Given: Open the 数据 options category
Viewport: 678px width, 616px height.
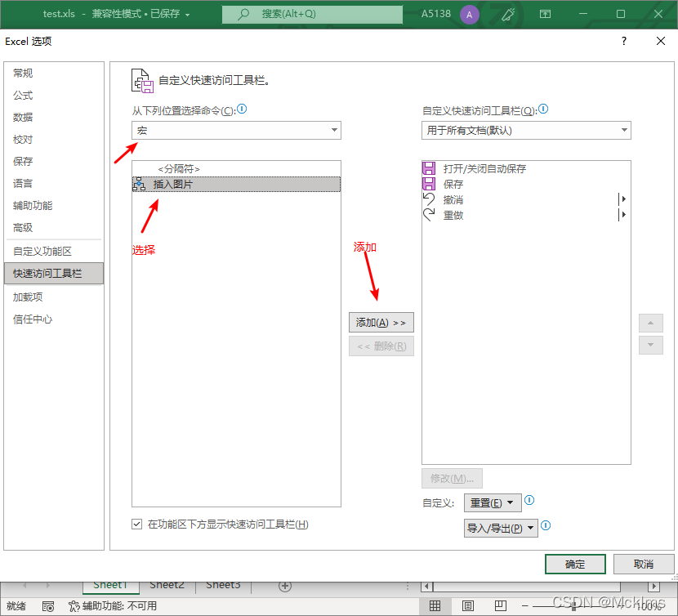Looking at the screenshot, I should tap(23, 117).
